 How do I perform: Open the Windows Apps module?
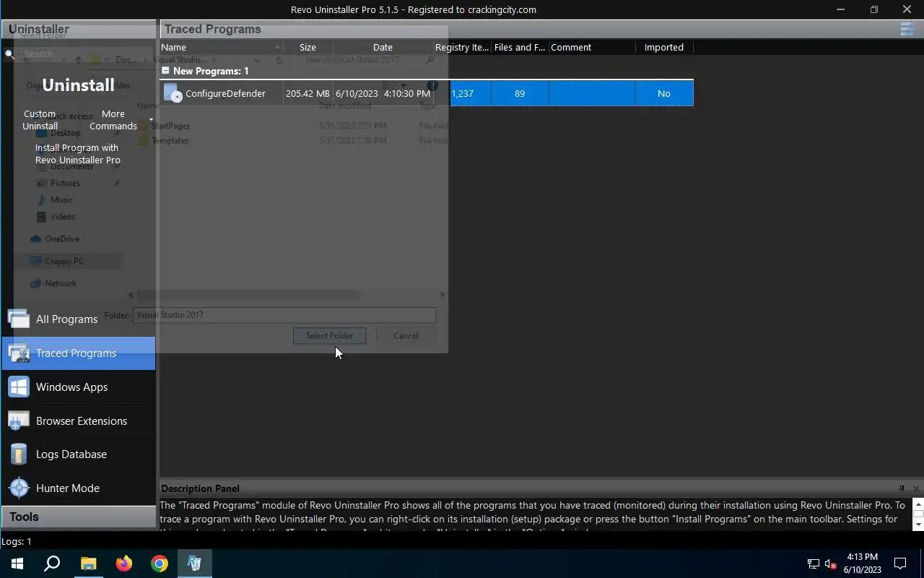coord(78,387)
